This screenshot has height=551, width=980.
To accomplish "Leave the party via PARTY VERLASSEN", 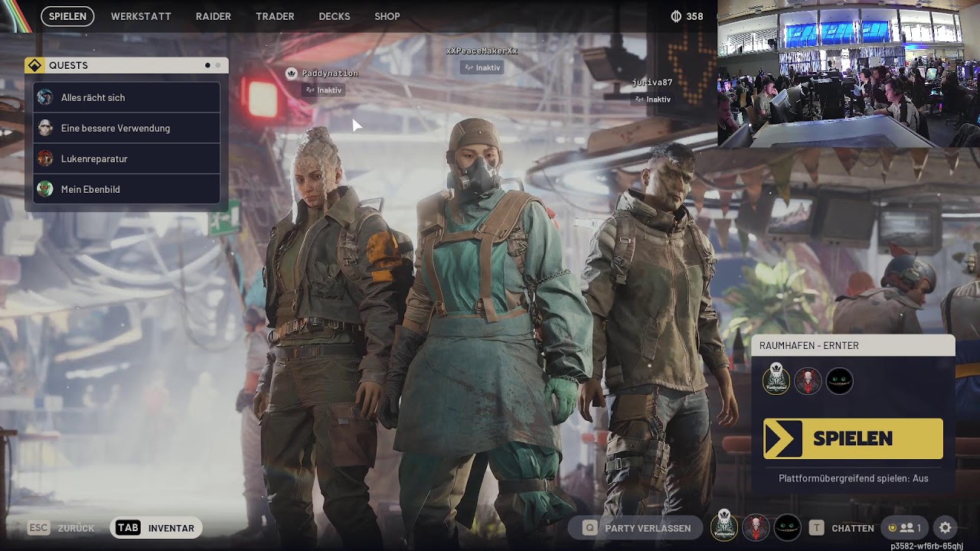I will [648, 528].
